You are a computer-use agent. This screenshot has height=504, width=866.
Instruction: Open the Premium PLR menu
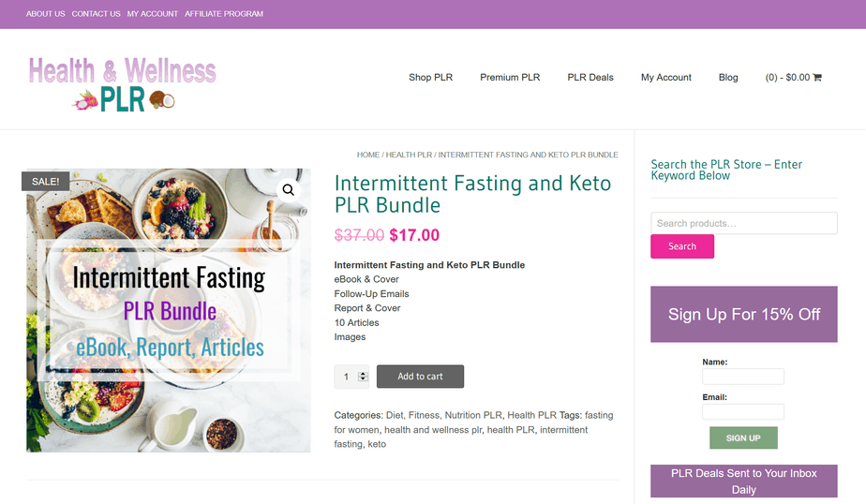pyautogui.click(x=510, y=77)
